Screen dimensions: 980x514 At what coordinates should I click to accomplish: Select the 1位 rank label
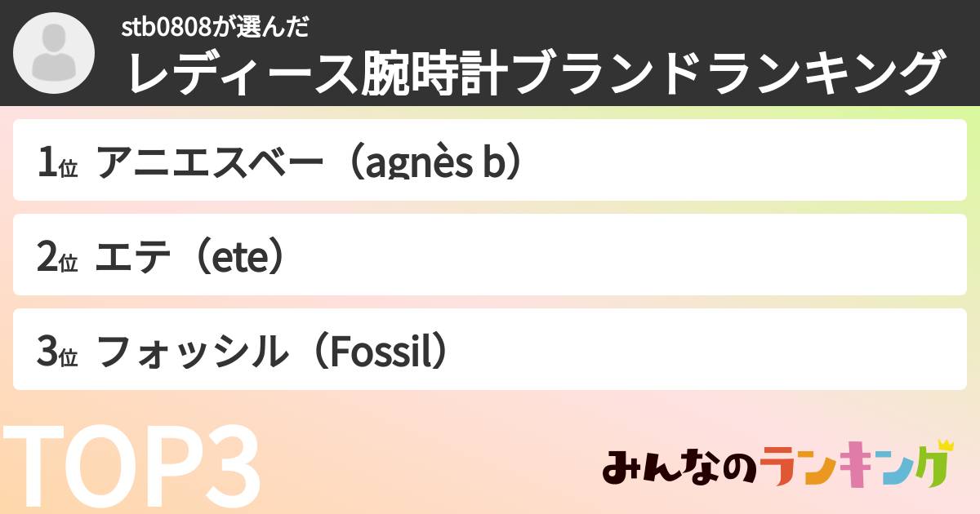(x=57, y=164)
